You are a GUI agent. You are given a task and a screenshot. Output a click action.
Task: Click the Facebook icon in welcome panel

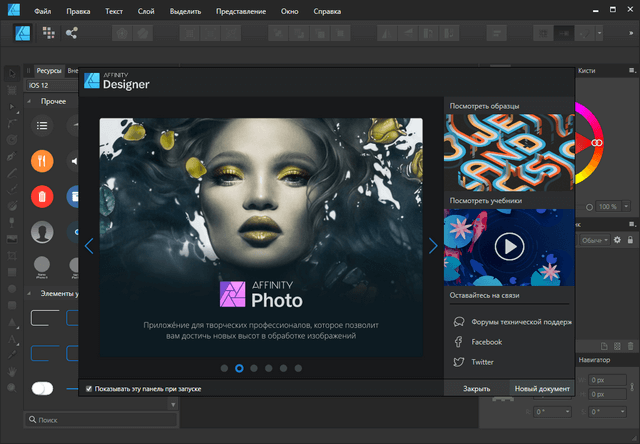[459, 342]
